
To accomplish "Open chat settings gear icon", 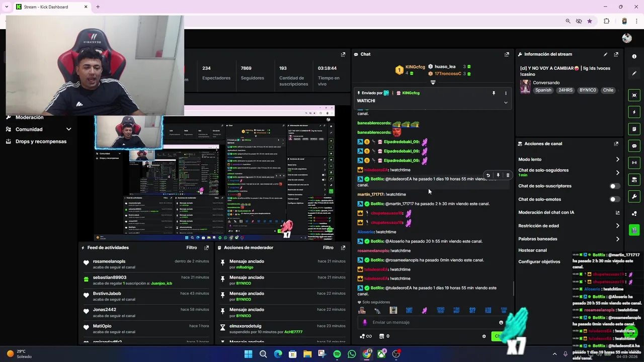I will point(484,336).
